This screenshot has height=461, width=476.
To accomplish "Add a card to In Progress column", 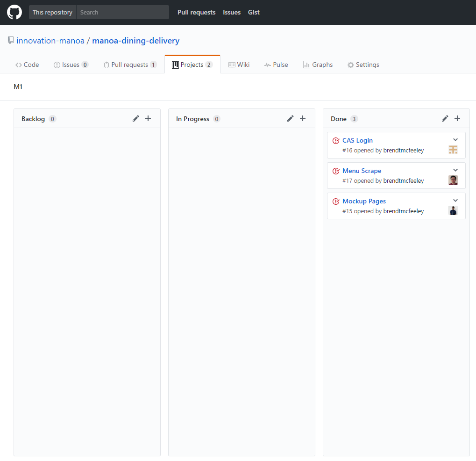I will [x=303, y=118].
